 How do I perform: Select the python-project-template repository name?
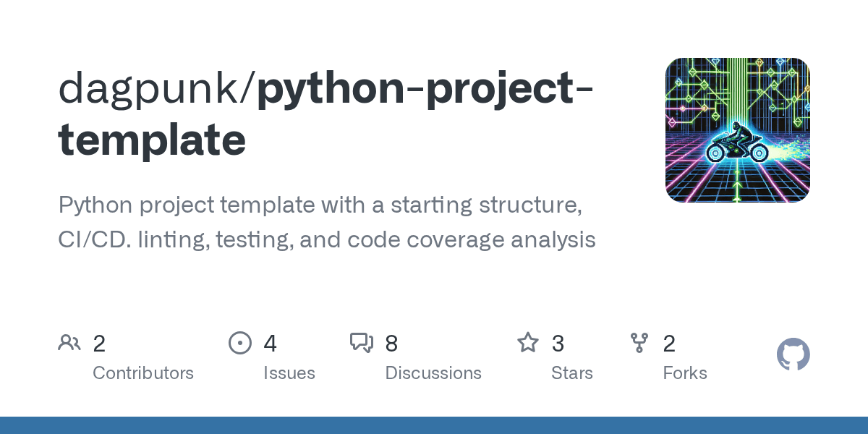point(325,114)
